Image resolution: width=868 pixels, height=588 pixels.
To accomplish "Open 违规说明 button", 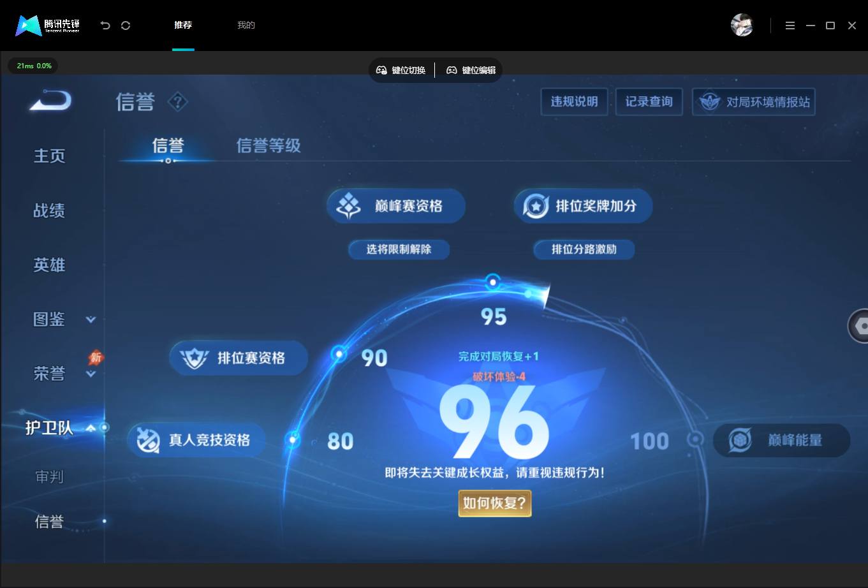I will click(x=574, y=102).
